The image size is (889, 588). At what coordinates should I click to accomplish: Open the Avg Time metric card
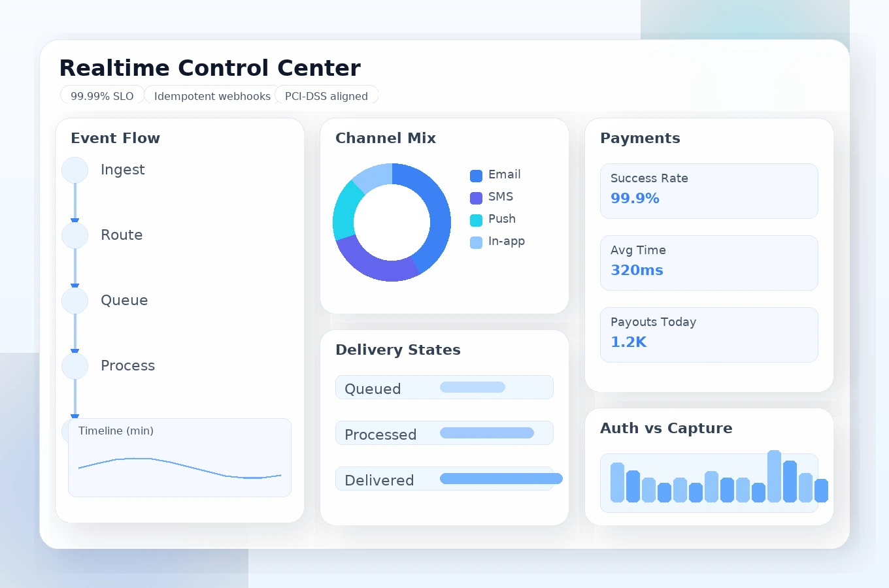(x=709, y=263)
